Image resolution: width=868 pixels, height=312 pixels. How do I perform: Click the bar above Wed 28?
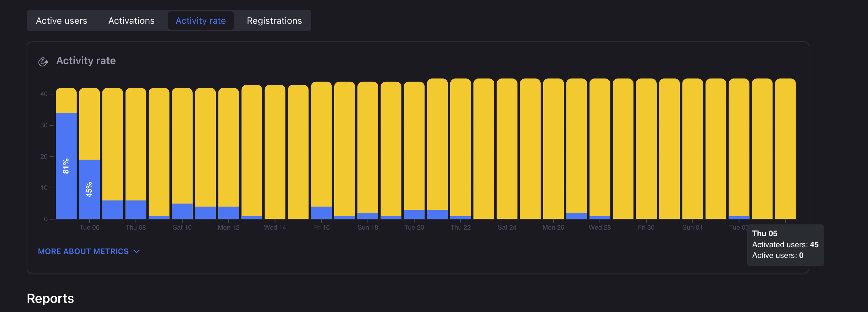tap(600, 149)
